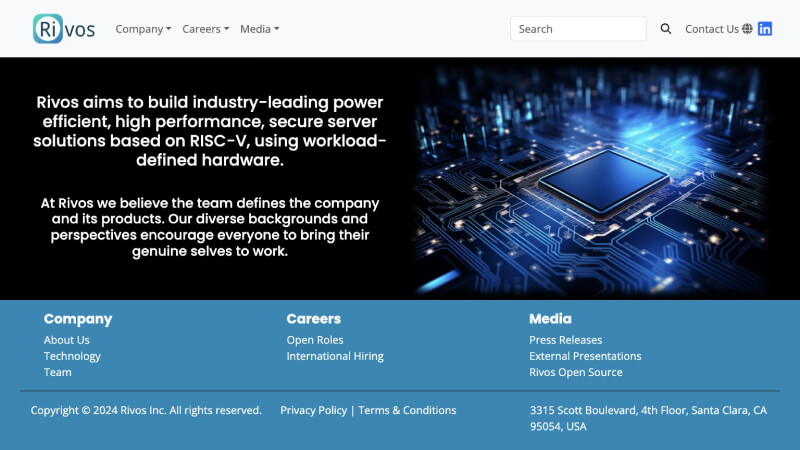The image size is (800, 450).
Task: Open the globe language icon
Action: pos(747,29)
